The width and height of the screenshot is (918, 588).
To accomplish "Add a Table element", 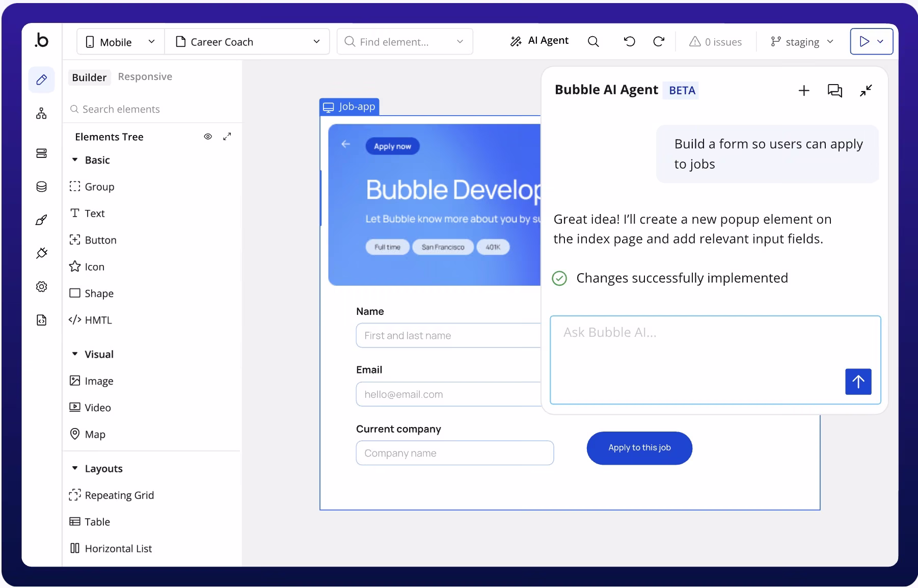I will [90, 522].
